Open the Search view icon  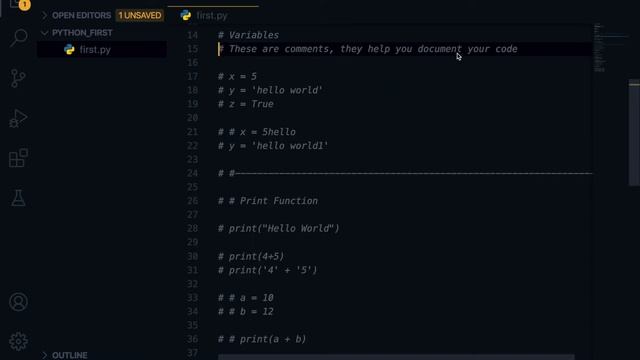[19, 38]
